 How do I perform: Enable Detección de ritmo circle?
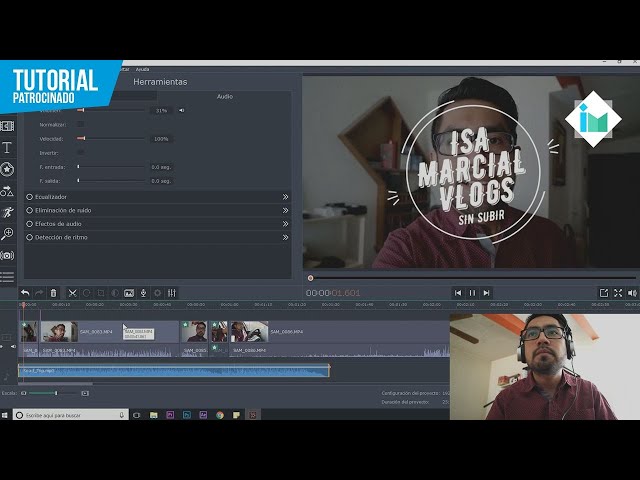pos(29,237)
